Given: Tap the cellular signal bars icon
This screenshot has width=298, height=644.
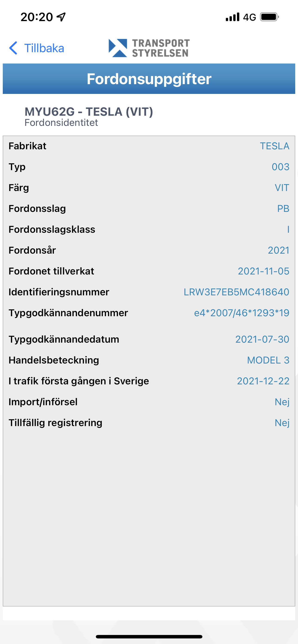Looking at the screenshot, I should 233,17.
